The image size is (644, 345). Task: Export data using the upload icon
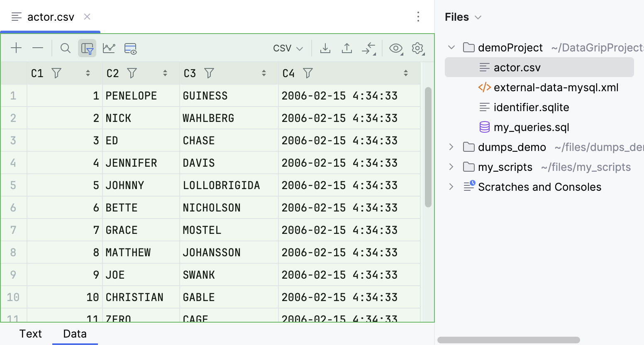pos(347,48)
